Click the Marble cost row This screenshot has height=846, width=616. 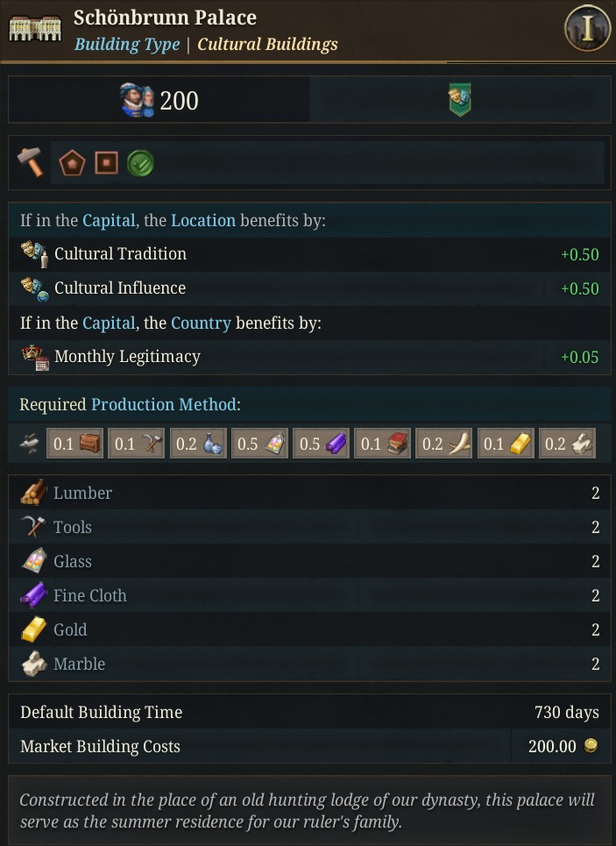pos(308,664)
